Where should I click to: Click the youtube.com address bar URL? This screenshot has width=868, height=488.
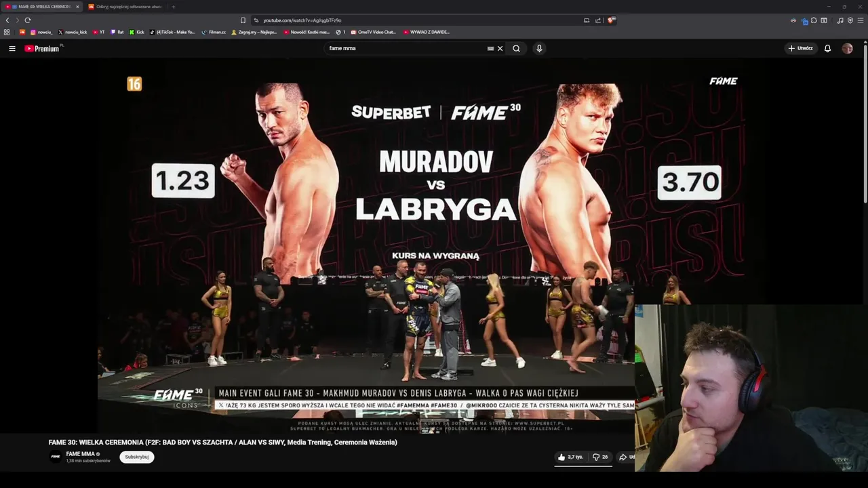302,20
